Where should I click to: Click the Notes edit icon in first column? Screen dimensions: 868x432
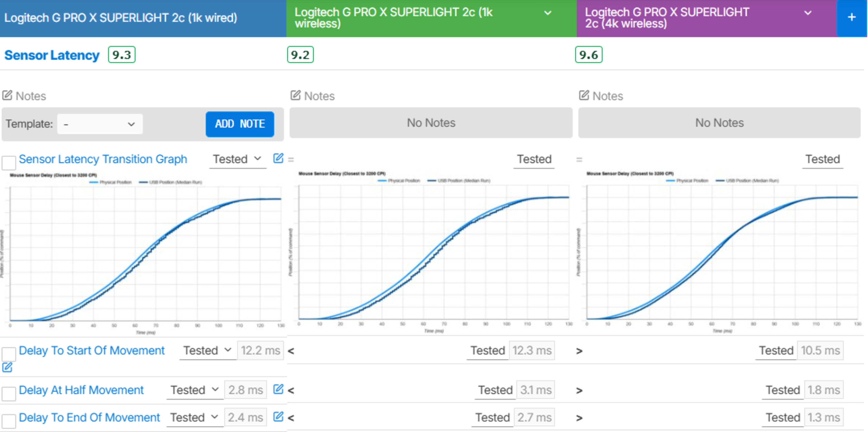[x=7, y=95]
